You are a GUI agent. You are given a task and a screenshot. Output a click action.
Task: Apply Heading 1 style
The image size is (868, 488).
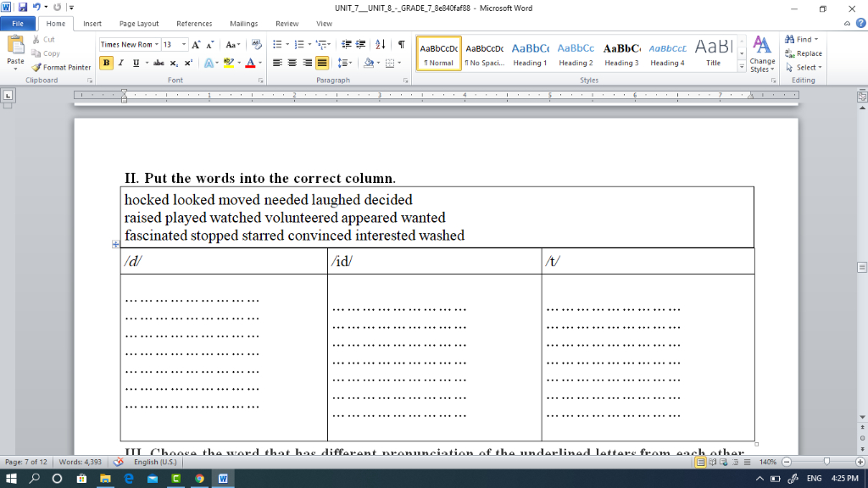pos(530,54)
